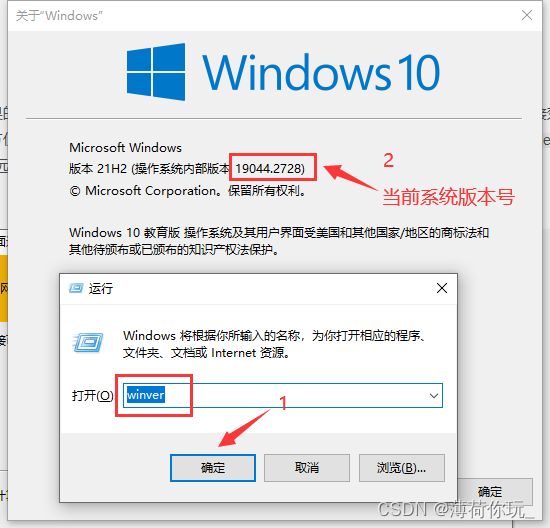This screenshot has height=528, width=550.
Task: Click the 关于"Windows" window title
Action: [59, 16]
